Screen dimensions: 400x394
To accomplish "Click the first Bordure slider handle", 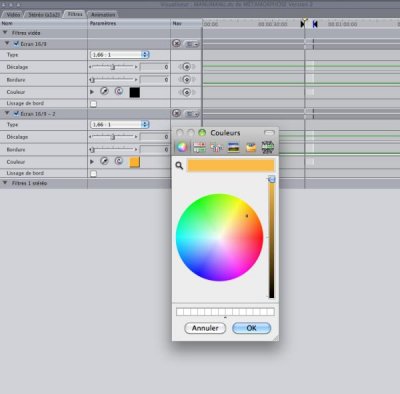I will click(93, 80).
